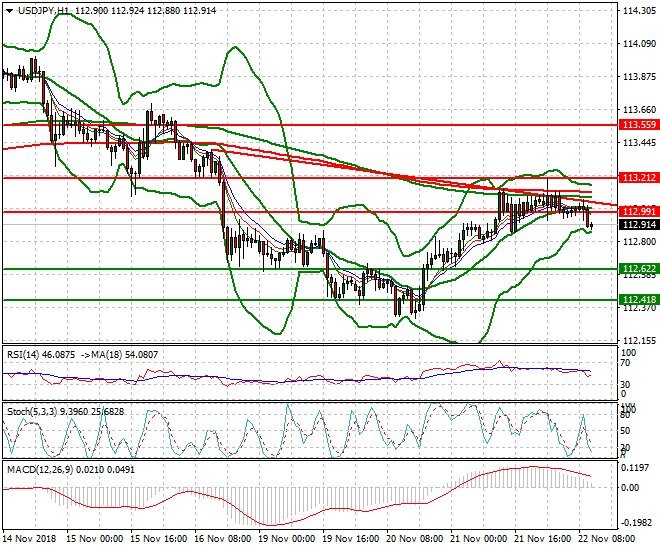
Task: Click the 112.622 green support level label
Action: [x=639, y=268]
